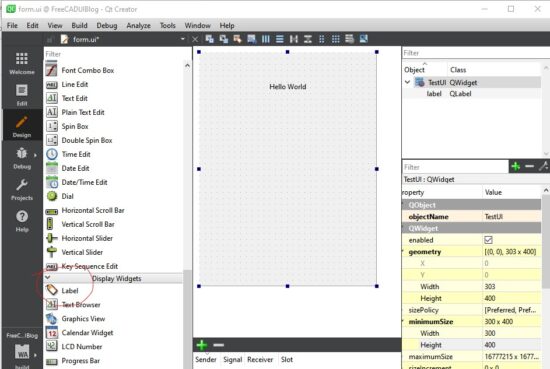Sort object inspector by Class header
This screenshot has width=550, height=369.
click(458, 70)
